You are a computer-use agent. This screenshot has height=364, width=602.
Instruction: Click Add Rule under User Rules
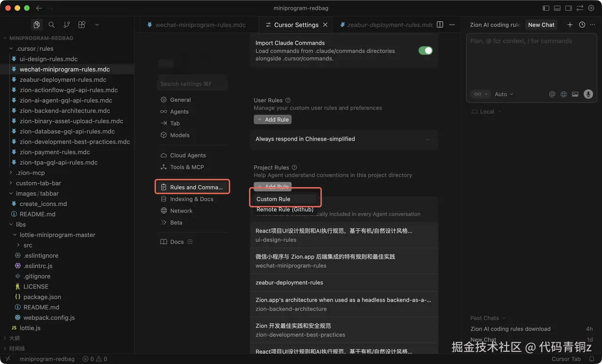[273, 119]
